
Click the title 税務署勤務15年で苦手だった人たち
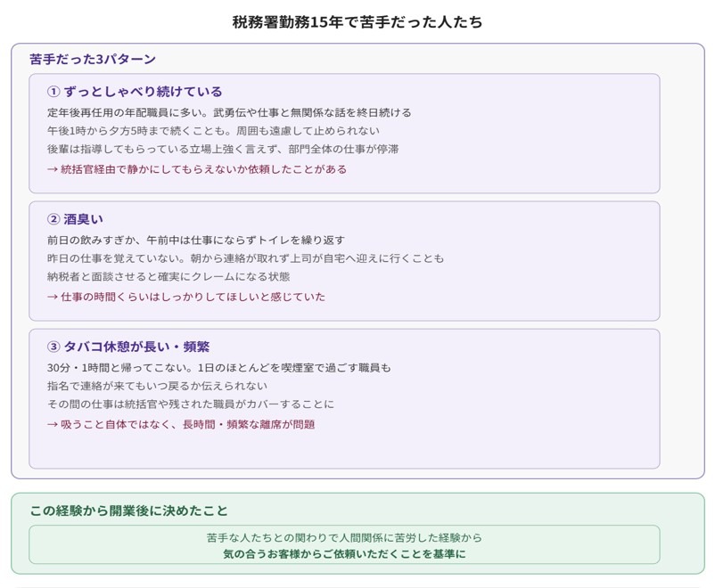357,22
